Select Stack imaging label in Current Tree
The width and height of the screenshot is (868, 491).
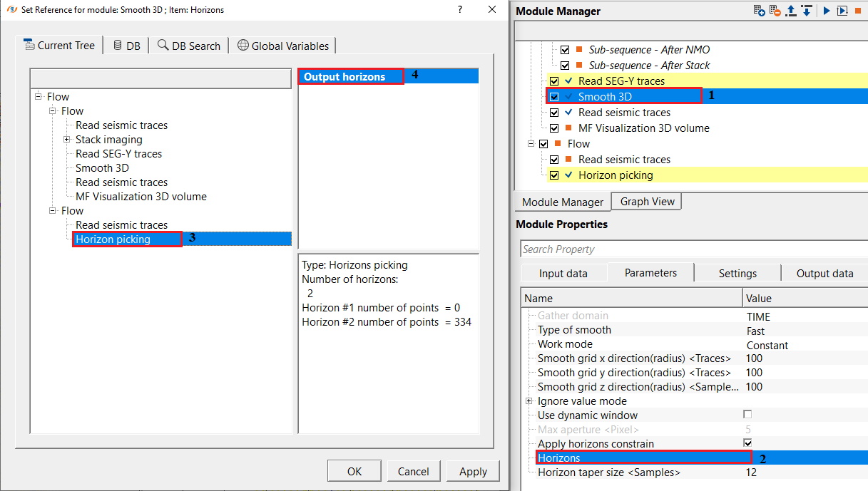pyautogui.click(x=108, y=140)
